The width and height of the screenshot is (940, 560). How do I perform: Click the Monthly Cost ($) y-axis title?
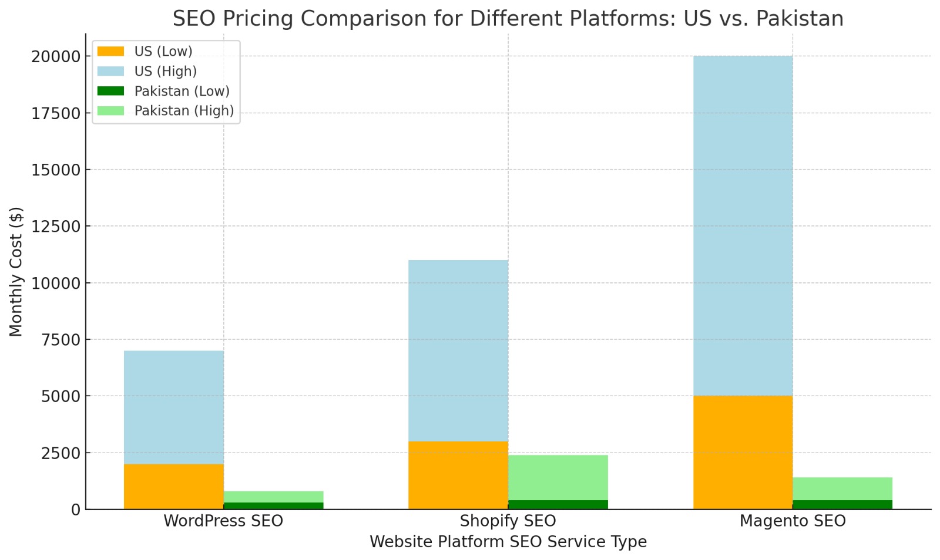[16, 271]
